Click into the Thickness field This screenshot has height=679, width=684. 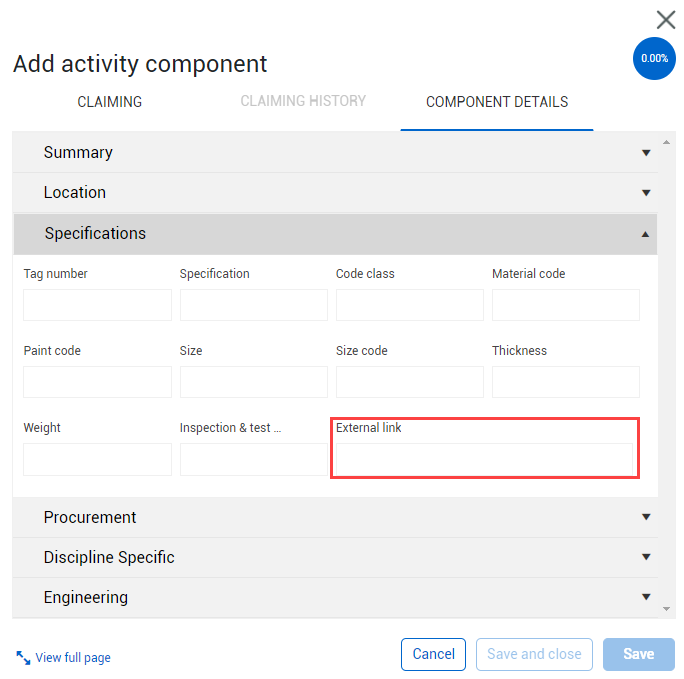(x=565, y=382)
